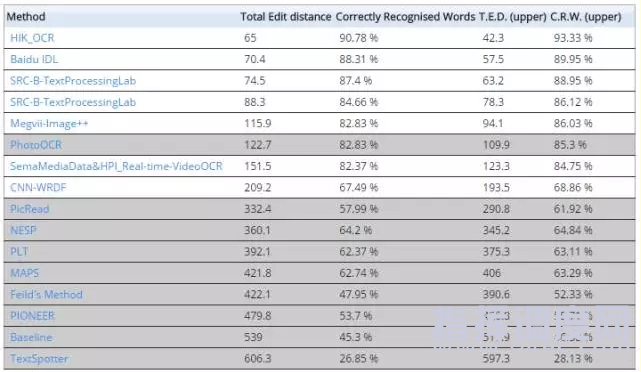This screenshot has width=641, height=372.
Task: Open the SemaMediaData&HPI_Real-time-VideoOCR link
Action: click(117, 166)
